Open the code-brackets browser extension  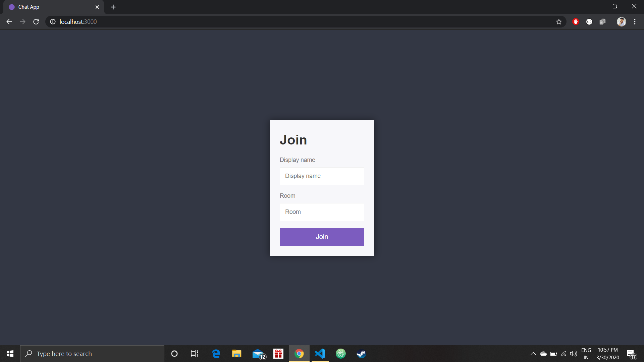589,21
